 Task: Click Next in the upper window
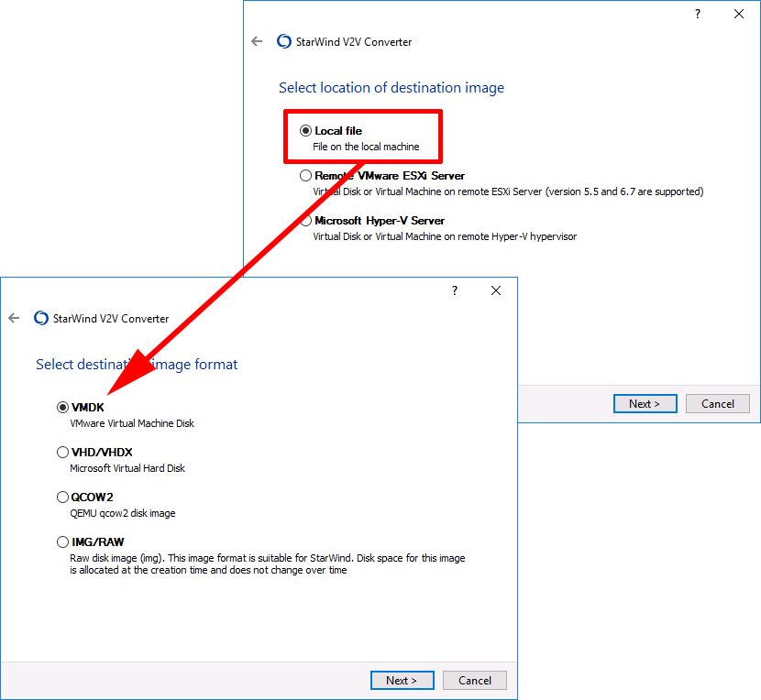(x=645, y=404)
